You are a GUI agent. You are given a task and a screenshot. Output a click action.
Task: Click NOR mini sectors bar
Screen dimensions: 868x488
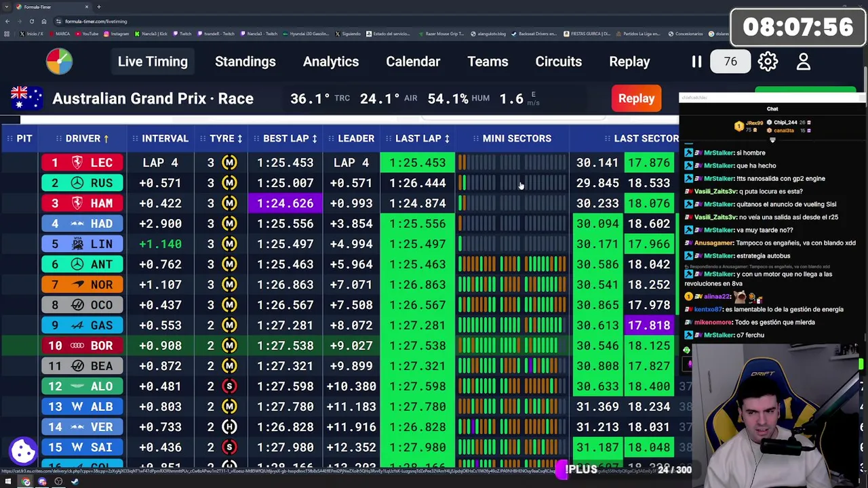(x=512, y=285)
